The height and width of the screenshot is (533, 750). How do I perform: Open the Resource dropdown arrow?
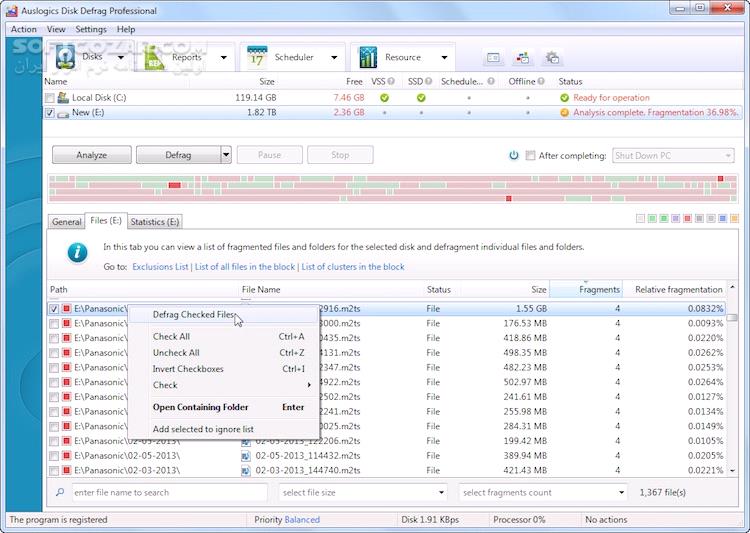click(444, 57)
